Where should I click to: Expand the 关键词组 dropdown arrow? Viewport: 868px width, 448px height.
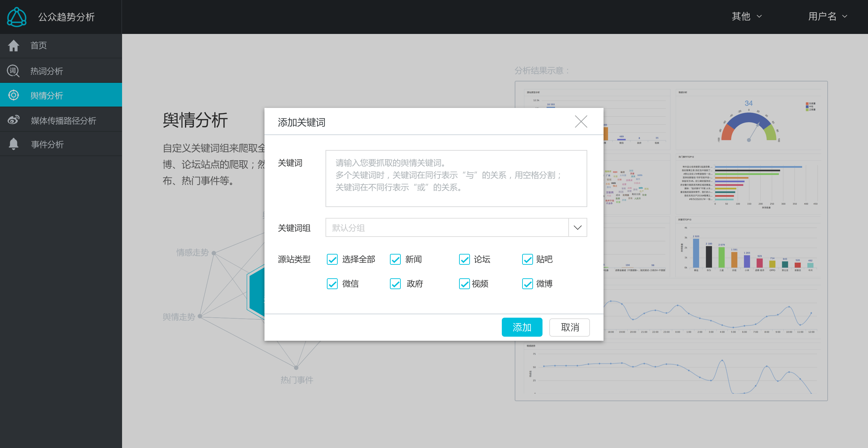(577, 228)
